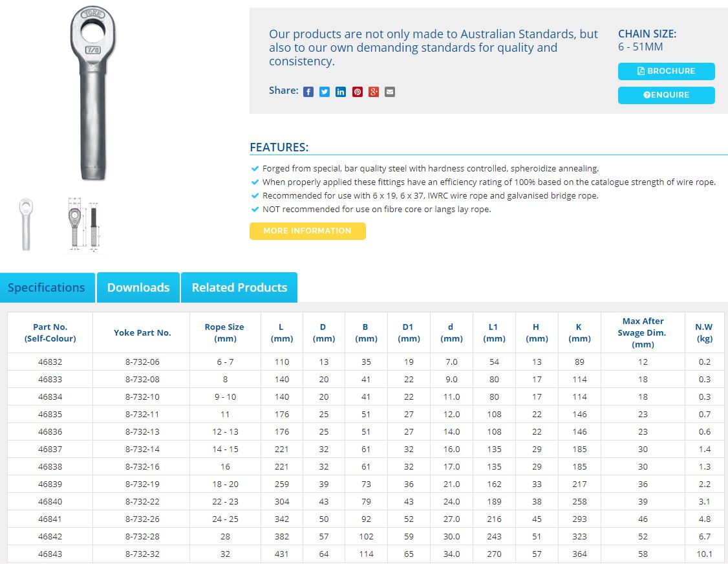Click Yoke part number 8-732-32

[x=142, y=554]
